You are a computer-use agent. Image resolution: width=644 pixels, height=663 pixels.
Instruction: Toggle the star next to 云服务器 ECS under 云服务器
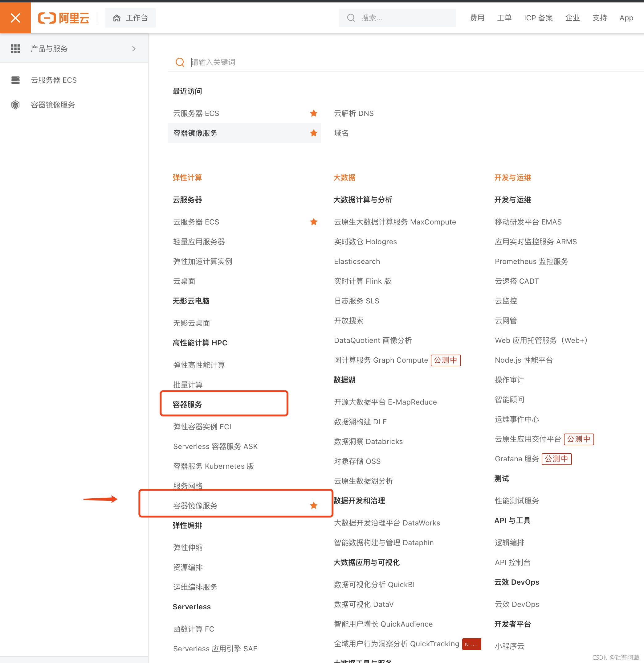pos(314,222)
